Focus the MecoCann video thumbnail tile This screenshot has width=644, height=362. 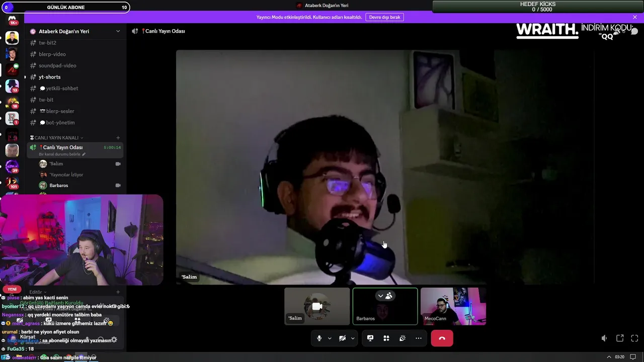[x=453, y=306]
